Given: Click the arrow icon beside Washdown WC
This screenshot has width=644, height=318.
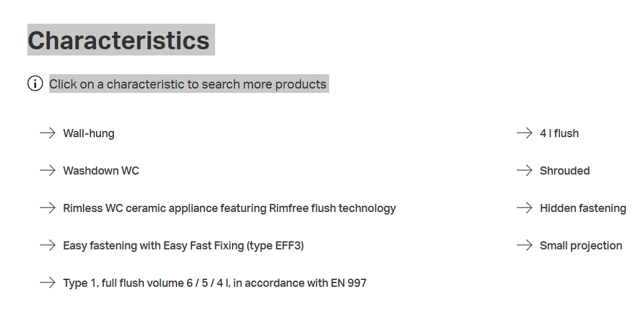Looking at the screenshot, I should click(47, 170).
